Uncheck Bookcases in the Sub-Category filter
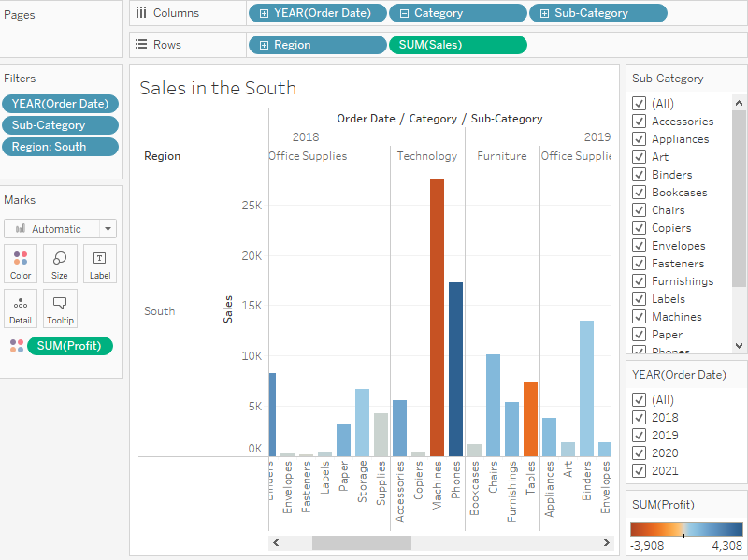The height and width of the screenshot is (560, 748). (640, 193)
